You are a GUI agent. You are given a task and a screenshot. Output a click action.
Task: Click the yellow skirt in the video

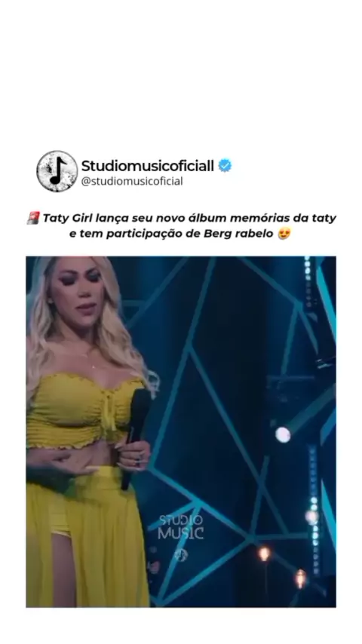(x=87, y=538)
